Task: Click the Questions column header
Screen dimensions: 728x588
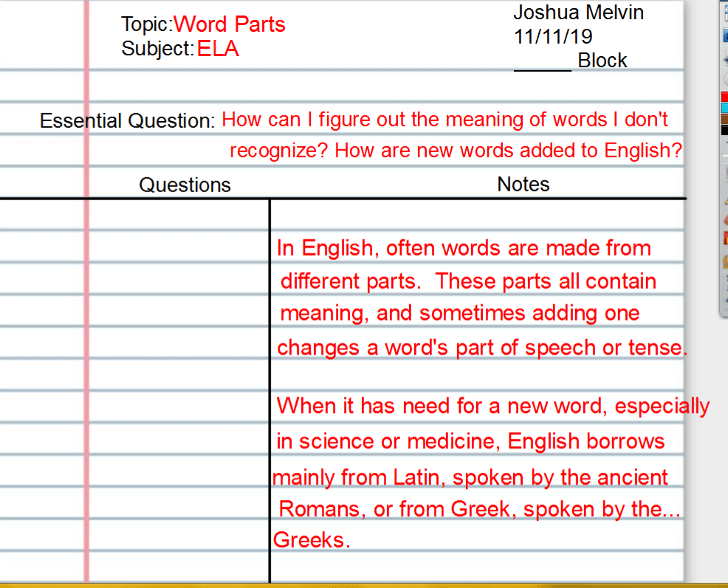Action: pos(185,184)
